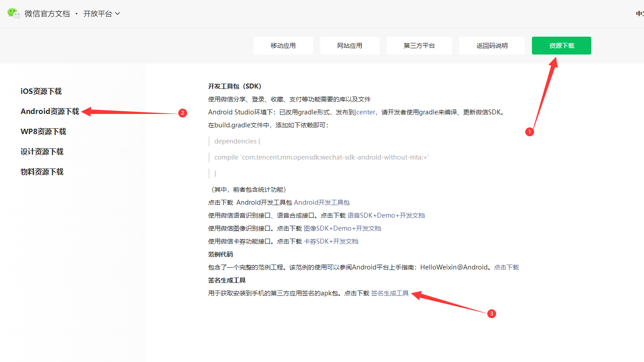Open iOS资源下载 in the sidebar
The image size is (644, 362).
pyautogui.click(x=41, y=92)
